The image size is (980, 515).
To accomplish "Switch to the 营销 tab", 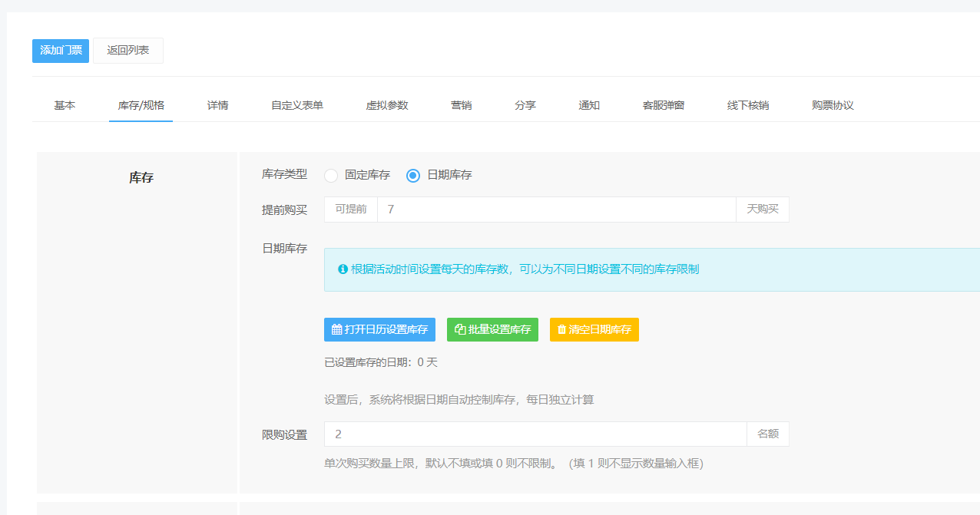I will (x=462, y=105).
